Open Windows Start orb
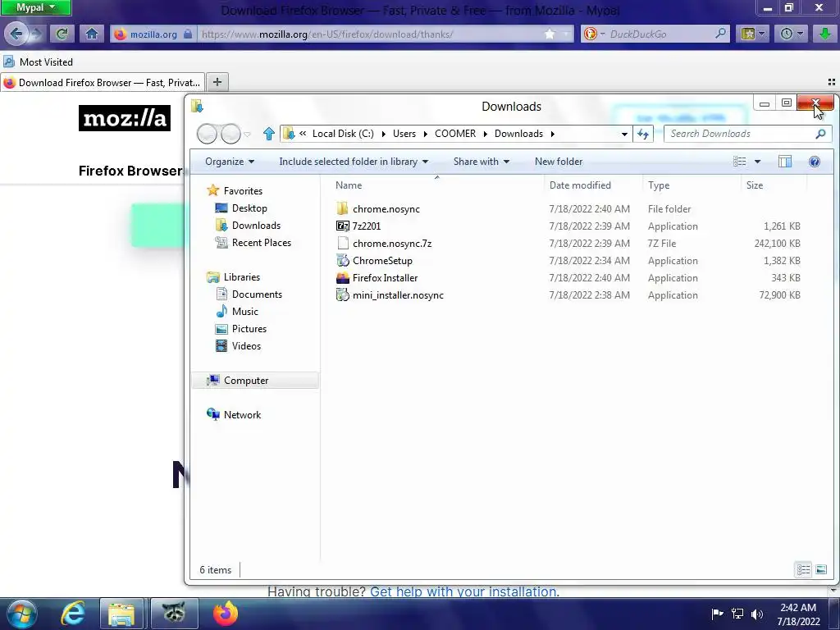Viewport: 840px width, 630px height. click(21, 614)
